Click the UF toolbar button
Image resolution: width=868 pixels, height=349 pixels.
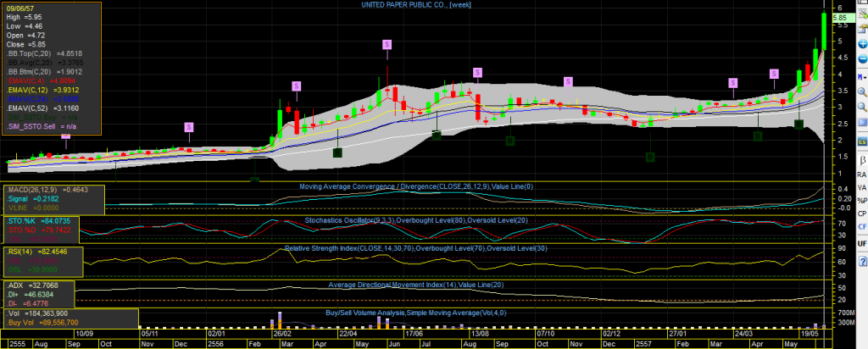[x=862, y=243]
